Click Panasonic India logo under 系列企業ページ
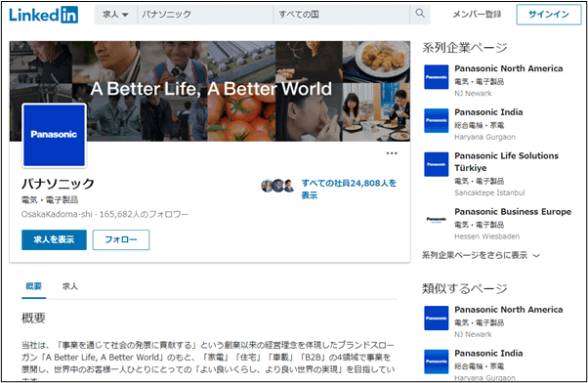Viewport: 588px width, 383px height. (x=437, y=120)
